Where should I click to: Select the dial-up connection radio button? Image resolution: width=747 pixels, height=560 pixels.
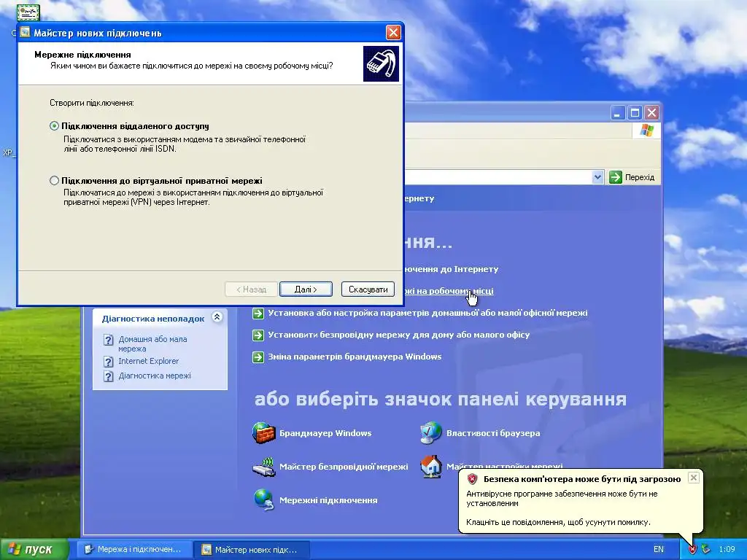pos(54,126)
